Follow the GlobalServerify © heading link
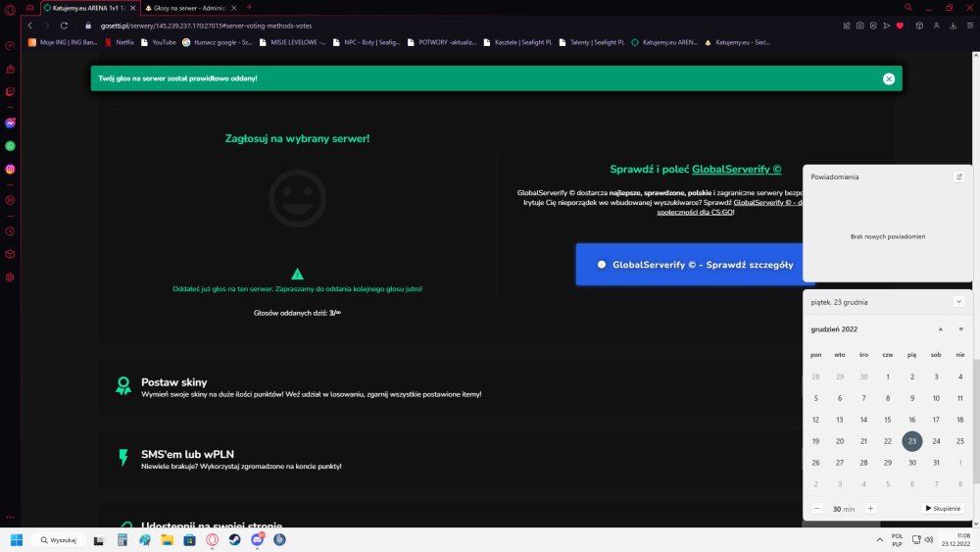Screen dimensions: 980x552 coord(736,170)
